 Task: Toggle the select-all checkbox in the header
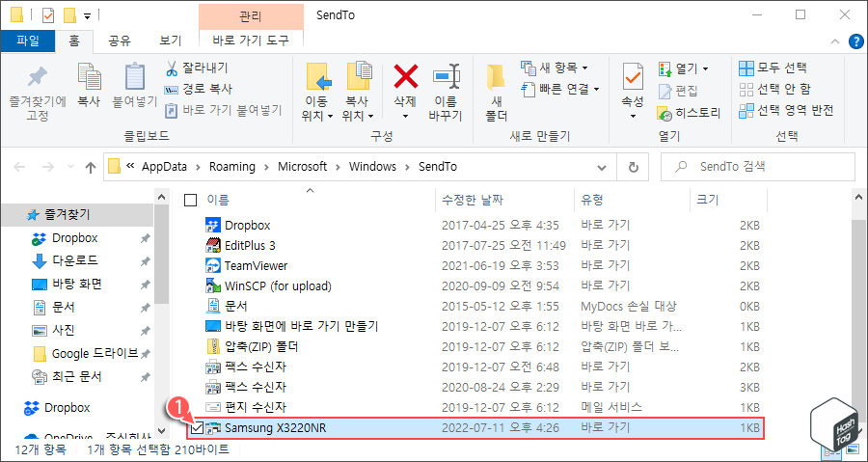pos(190,200)
